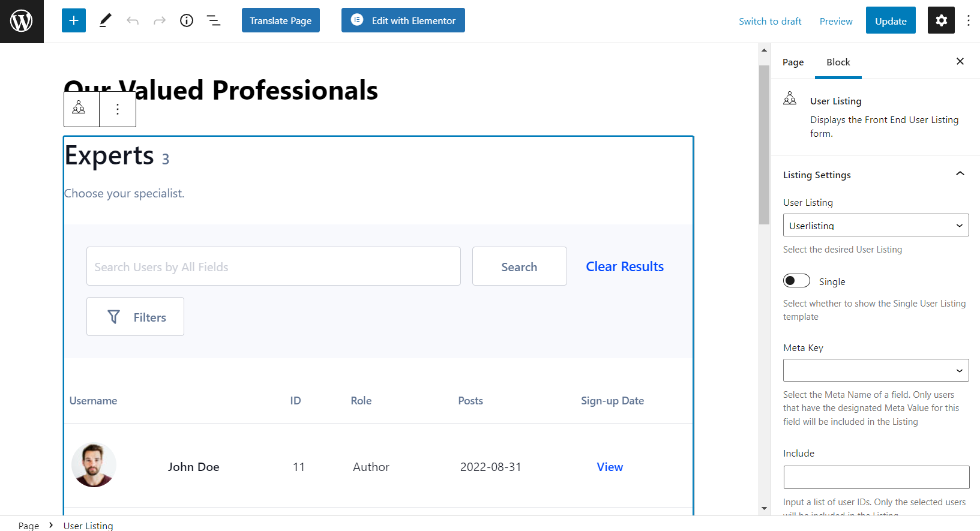Open the three-dot Options menu in top bar
Screen dimensions: 980x531
(x=969, y=20)
